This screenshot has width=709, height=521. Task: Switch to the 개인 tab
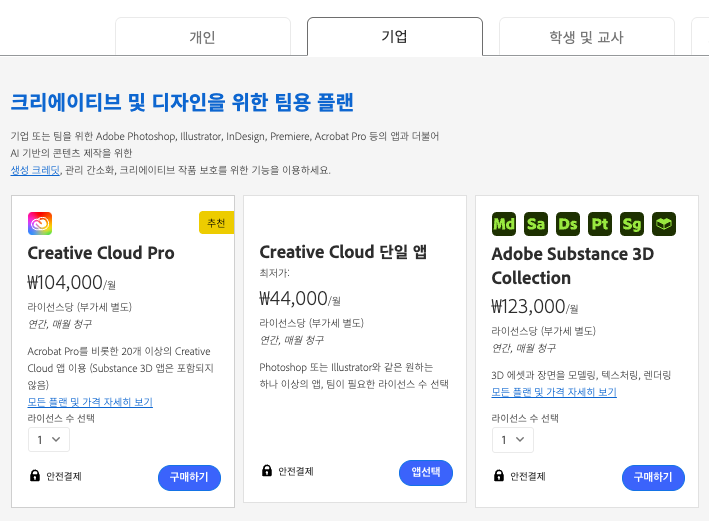[203, 37]
